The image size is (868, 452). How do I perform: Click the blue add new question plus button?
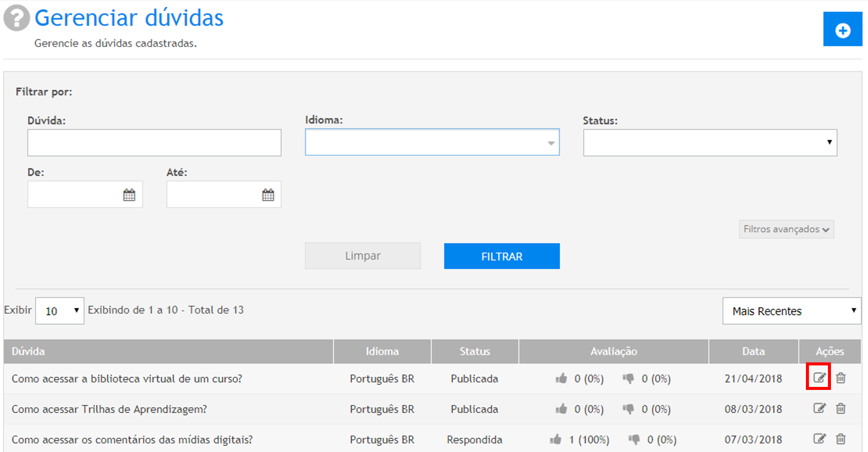click(x=842, y=30)
